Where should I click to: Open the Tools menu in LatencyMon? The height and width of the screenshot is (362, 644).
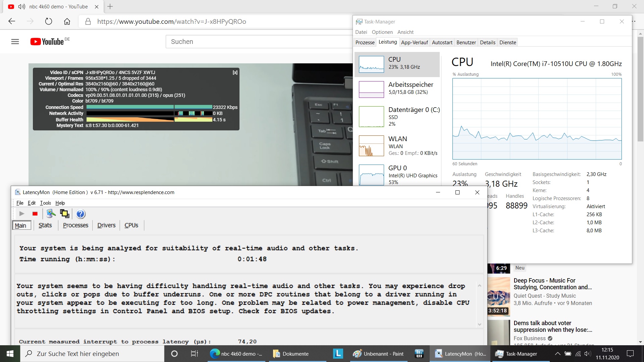[45, 203]
